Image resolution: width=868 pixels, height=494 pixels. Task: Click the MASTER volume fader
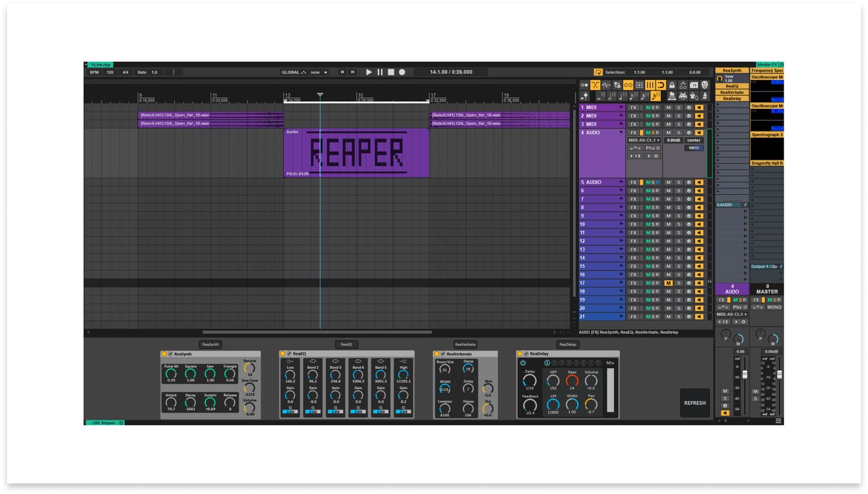click(779, 374)
